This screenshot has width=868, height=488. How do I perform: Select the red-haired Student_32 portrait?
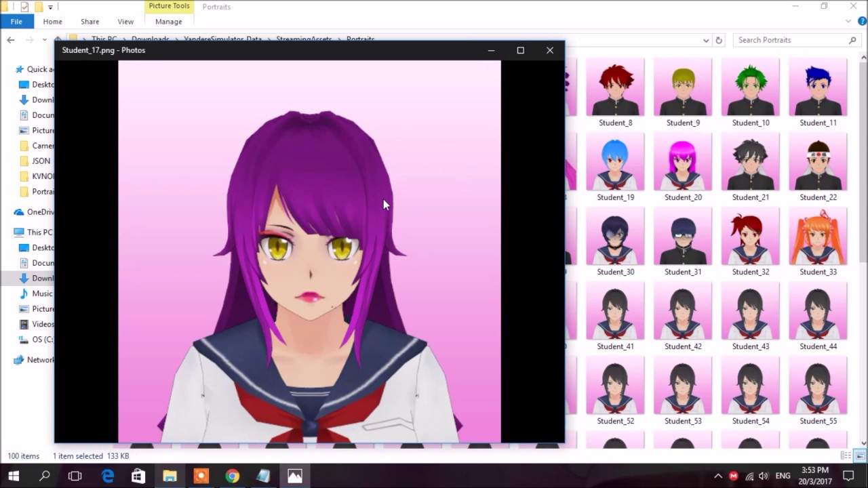(750, 237)
